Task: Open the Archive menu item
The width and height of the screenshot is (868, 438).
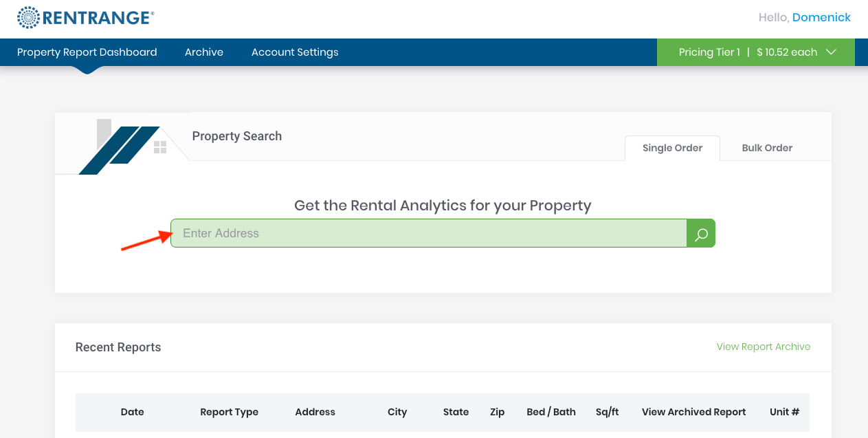Action: [203, 52]
